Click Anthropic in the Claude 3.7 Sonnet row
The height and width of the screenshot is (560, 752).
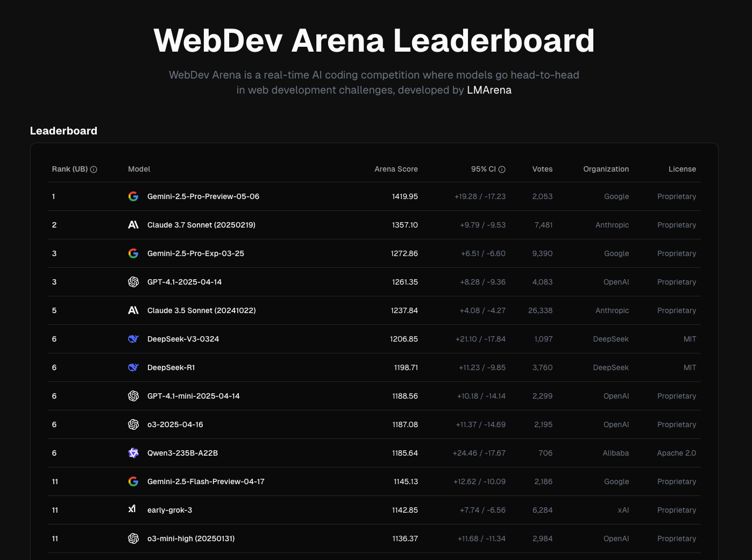pos(612,225)
